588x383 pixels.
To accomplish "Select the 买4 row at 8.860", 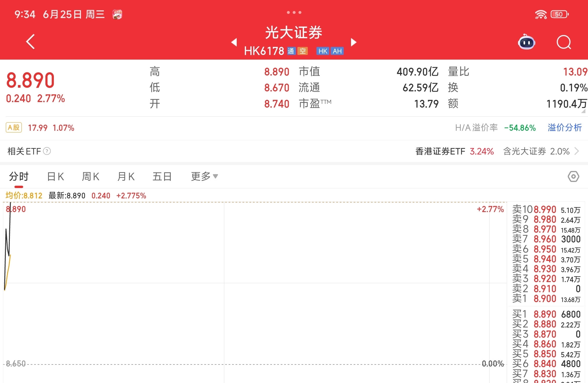I will pos(546,344).
